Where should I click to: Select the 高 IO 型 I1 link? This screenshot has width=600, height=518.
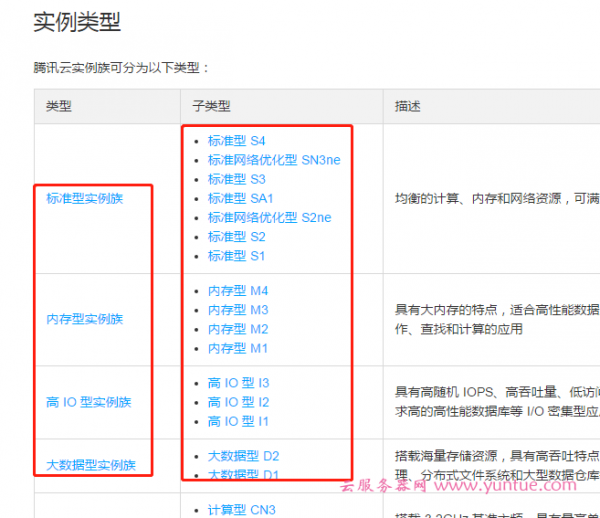(238, 421)
